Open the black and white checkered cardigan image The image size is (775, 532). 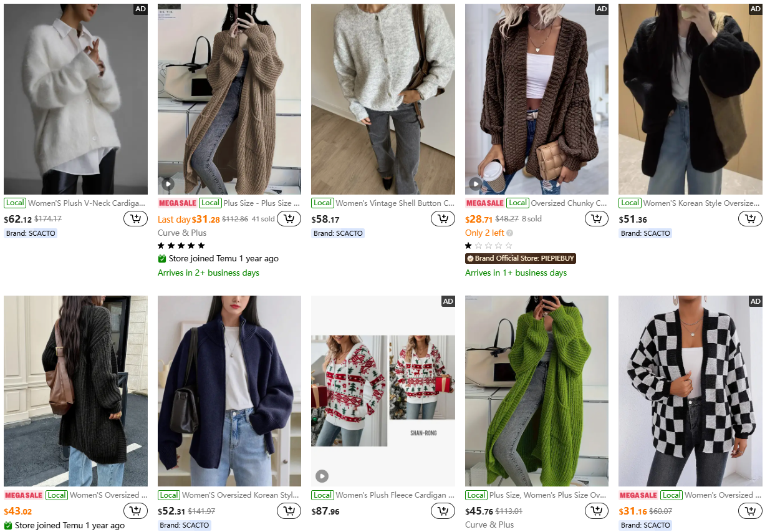point(690,391)
